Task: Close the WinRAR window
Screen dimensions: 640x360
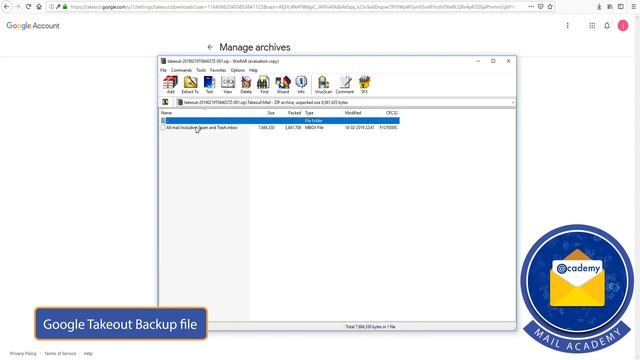Action: tap(509, 61)
